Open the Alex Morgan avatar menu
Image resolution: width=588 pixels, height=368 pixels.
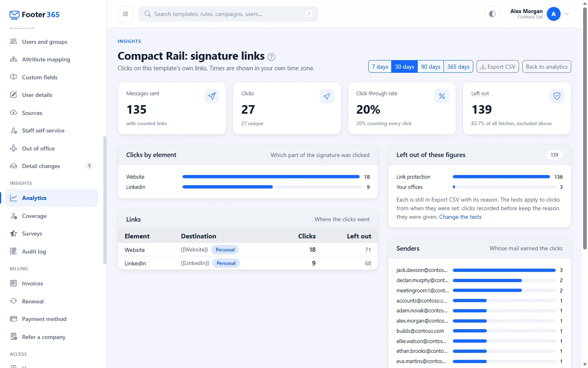tap(553, 14)
